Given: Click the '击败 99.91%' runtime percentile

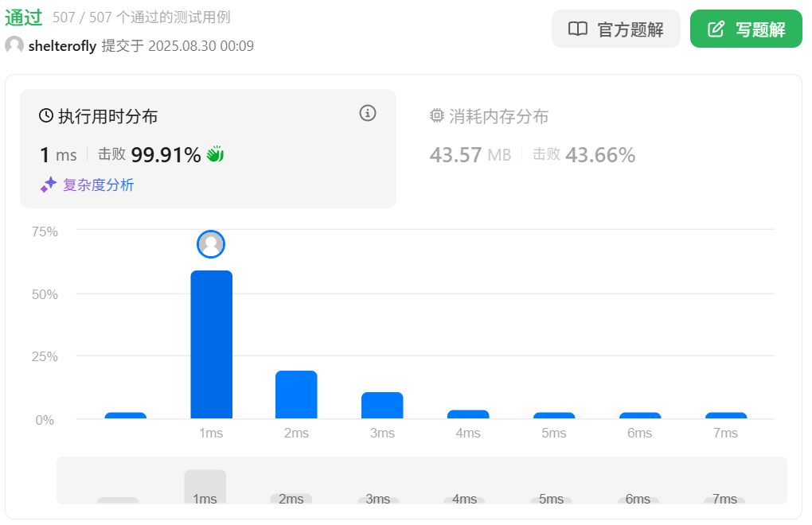Looking at the screenshot, I should pyautogui.click(x=149, y=154).
